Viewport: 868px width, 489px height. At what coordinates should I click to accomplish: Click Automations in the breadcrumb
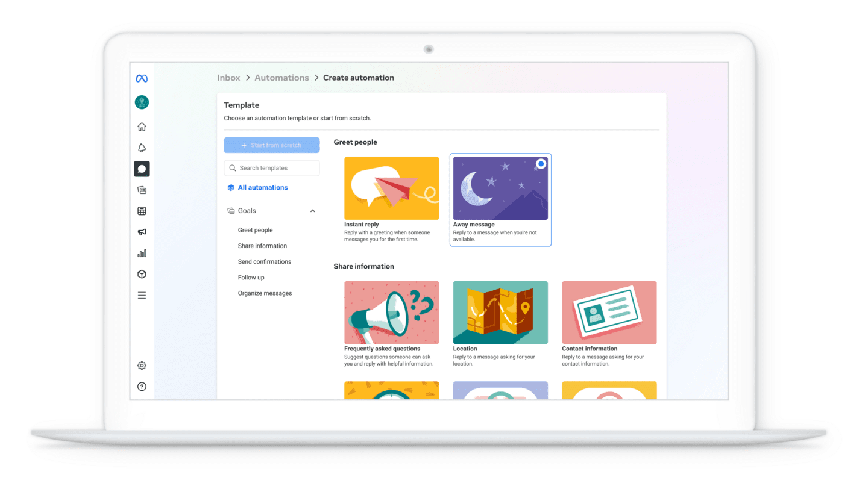pyautogui.click(x=281, y=78)
